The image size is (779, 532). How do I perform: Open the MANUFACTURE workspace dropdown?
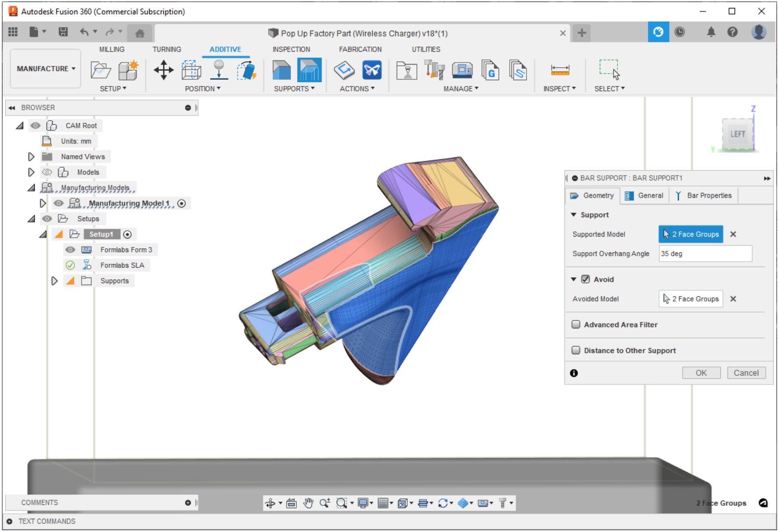[x=46, y=69]
